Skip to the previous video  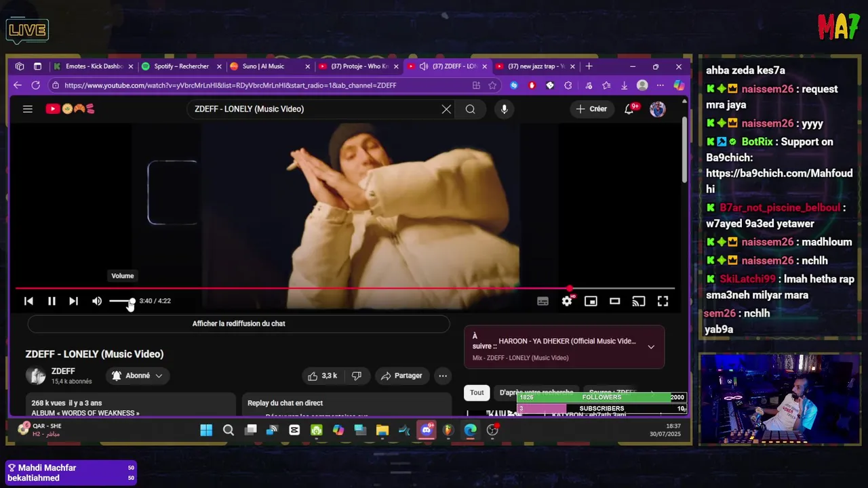tap(28, 301)
